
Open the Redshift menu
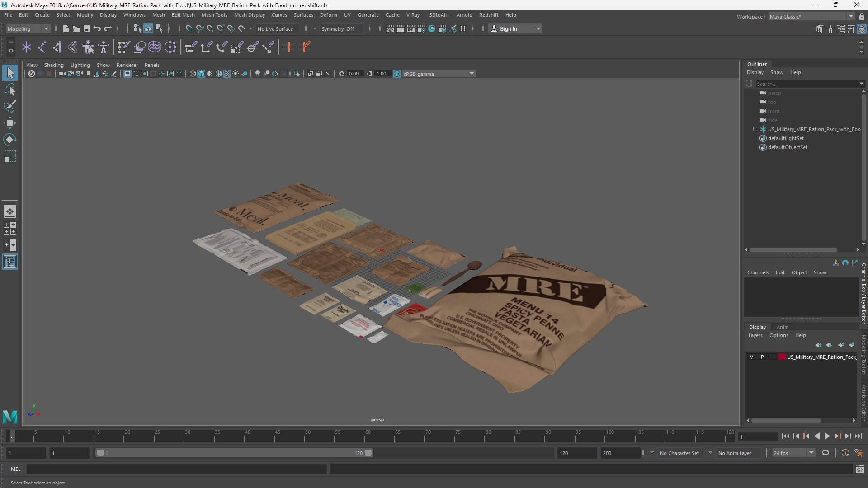coord(489,15)
